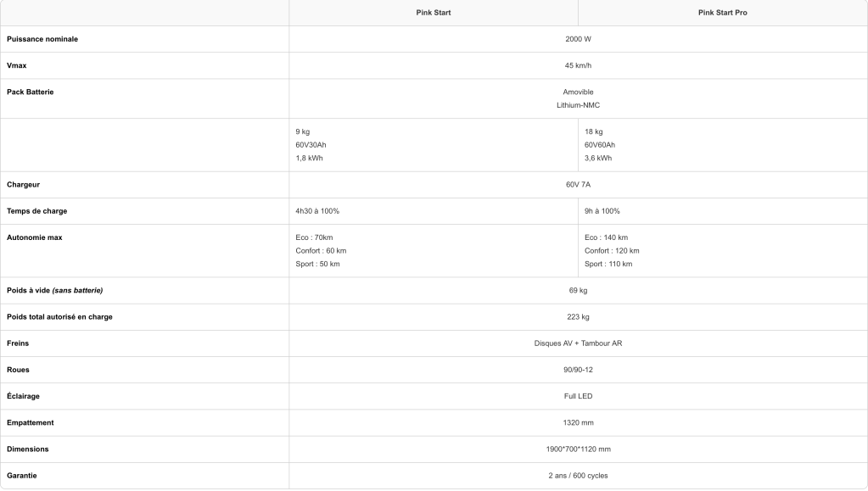Click the 45 km/h speed value
The height and width of the screenshot is (491, 868).
click(x=578, y=65)
